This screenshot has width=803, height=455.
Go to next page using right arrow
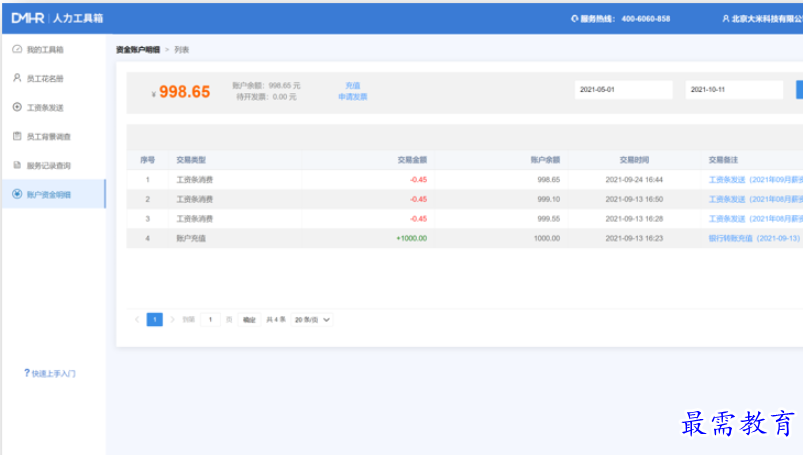172,320
